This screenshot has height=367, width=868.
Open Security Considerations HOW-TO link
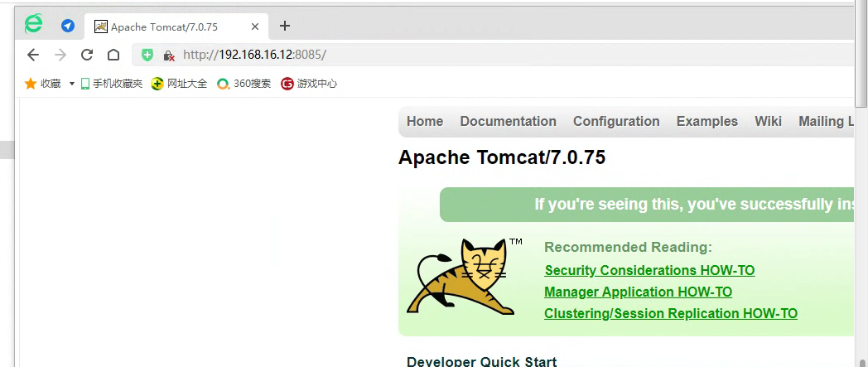[649, 270]
